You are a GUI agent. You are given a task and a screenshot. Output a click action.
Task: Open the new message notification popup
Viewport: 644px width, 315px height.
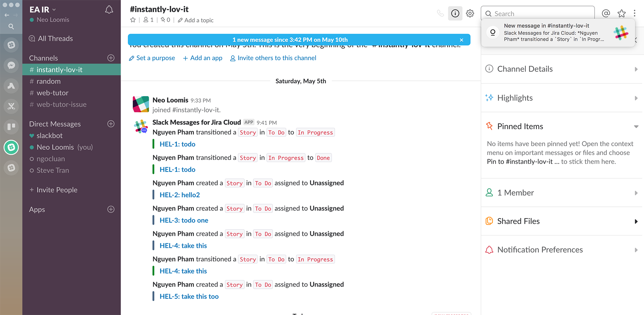coord(558,33)
